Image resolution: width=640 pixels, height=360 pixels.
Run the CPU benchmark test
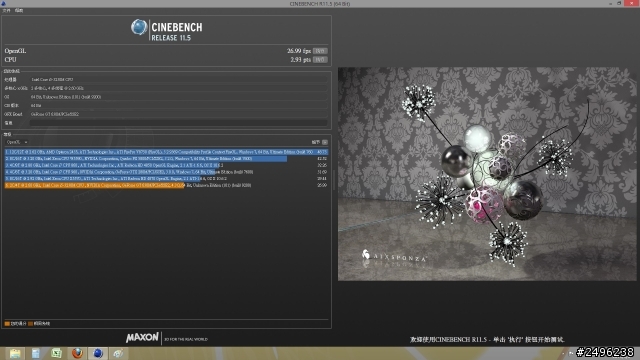(320, 60)
